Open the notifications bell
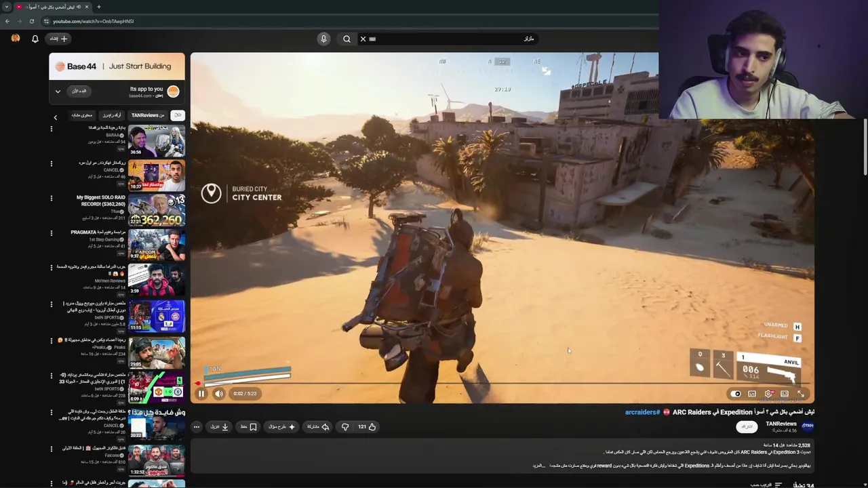Viewport: 868px width, 488px height. pos(35,39)
